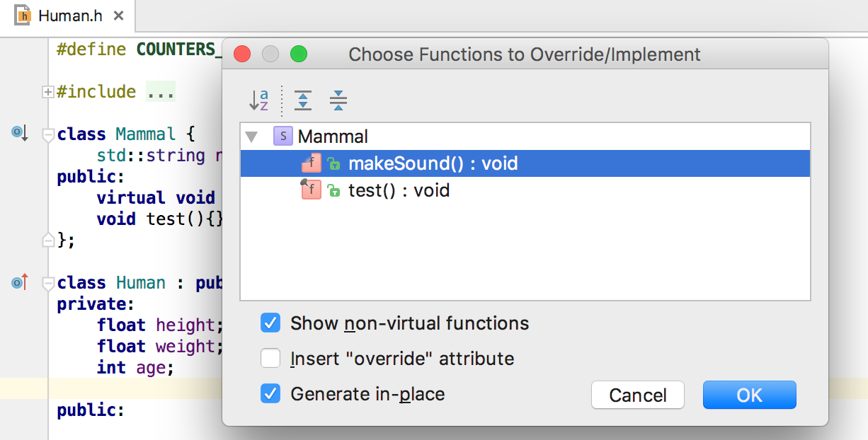Image resolution: width=868 pixels, height=440 pixels.
Task: Click the Collapse All toolbar icon
Action: [x=338, y=100]
